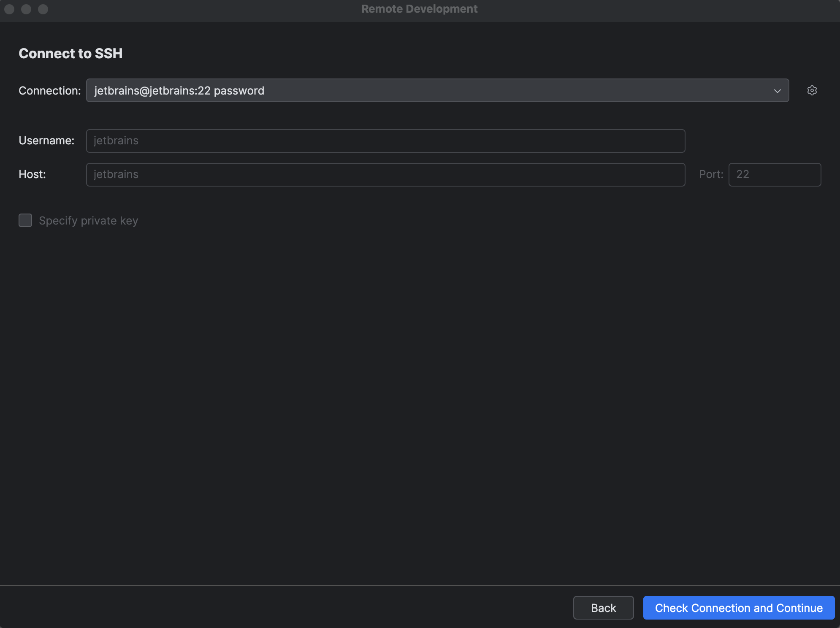Click the Remote Development title bar
The height and width of the screenshot is (628, 840).
point(419,8)
